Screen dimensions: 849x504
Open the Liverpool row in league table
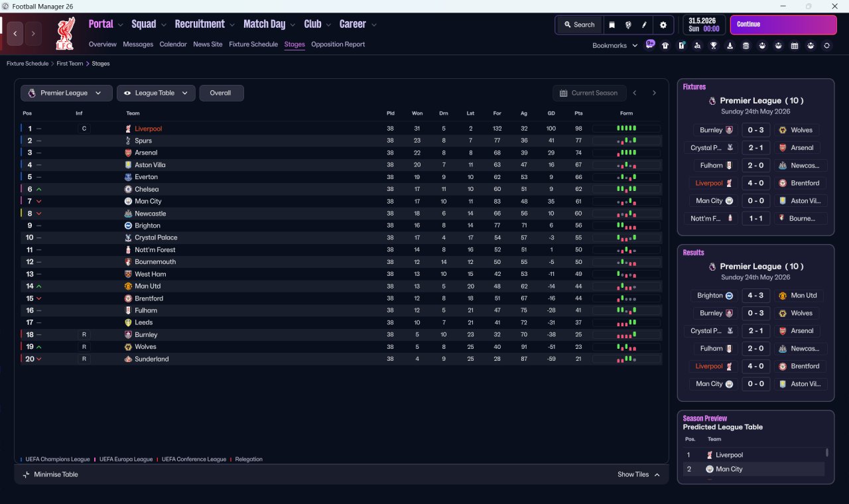(341, 129)
